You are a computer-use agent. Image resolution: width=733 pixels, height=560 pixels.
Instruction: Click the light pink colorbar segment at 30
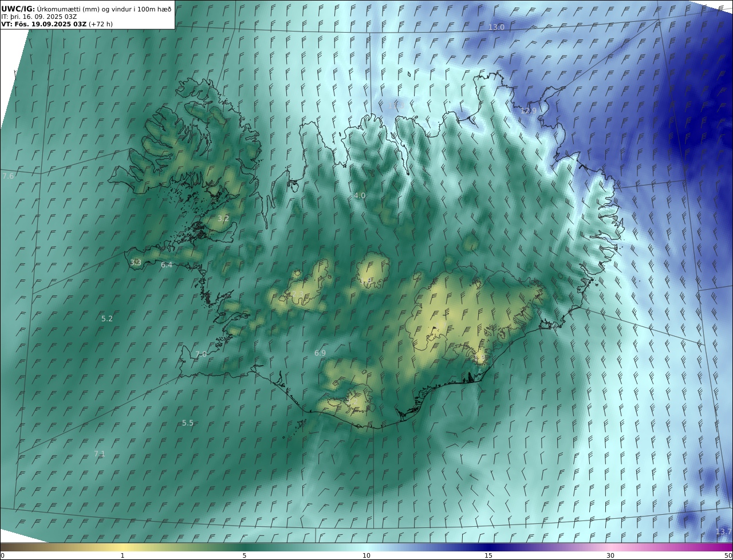click(x=610, y=547)
